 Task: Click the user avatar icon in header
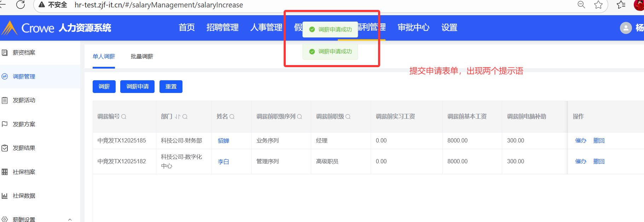click(626, 28)
